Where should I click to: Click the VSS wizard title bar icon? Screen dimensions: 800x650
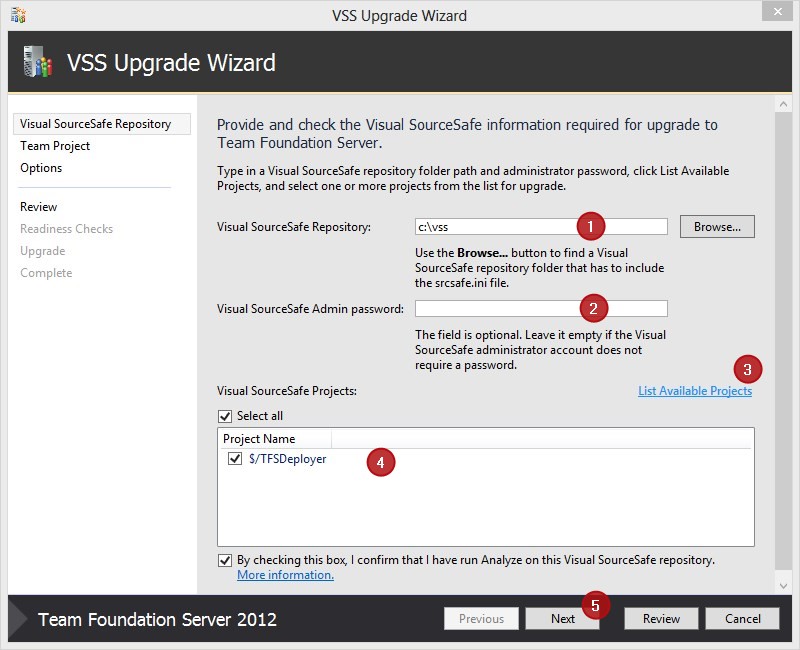point(18,15)
